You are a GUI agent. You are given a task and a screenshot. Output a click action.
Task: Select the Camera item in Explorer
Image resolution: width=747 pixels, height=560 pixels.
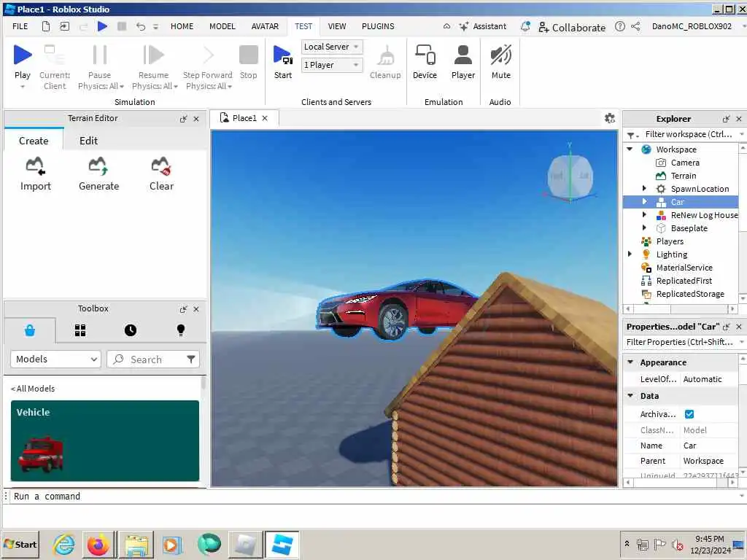tap(684, 163)
